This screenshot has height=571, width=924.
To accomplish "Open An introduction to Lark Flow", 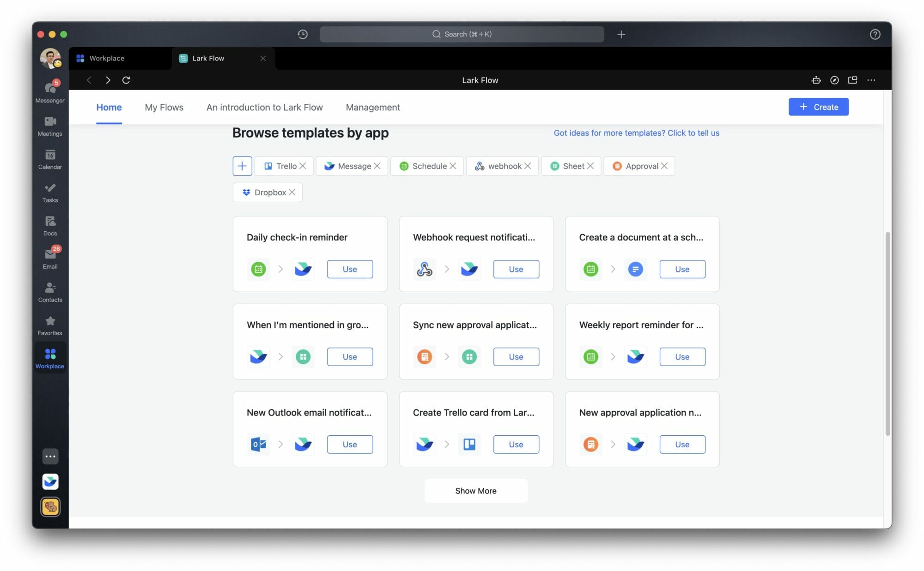I will point(265,107).
